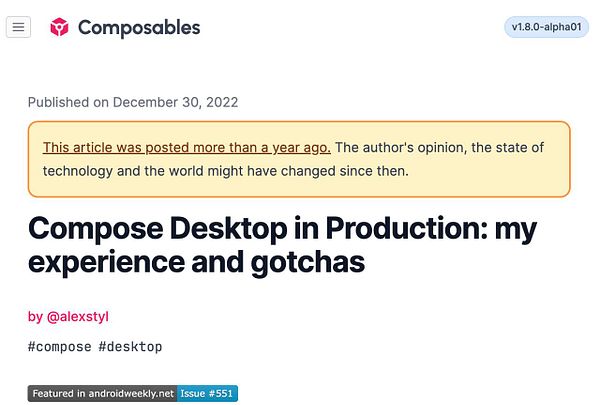Click the Composables cube logo icon
The height and width of the screenshot is (405, 600).
tap(60, 28)
